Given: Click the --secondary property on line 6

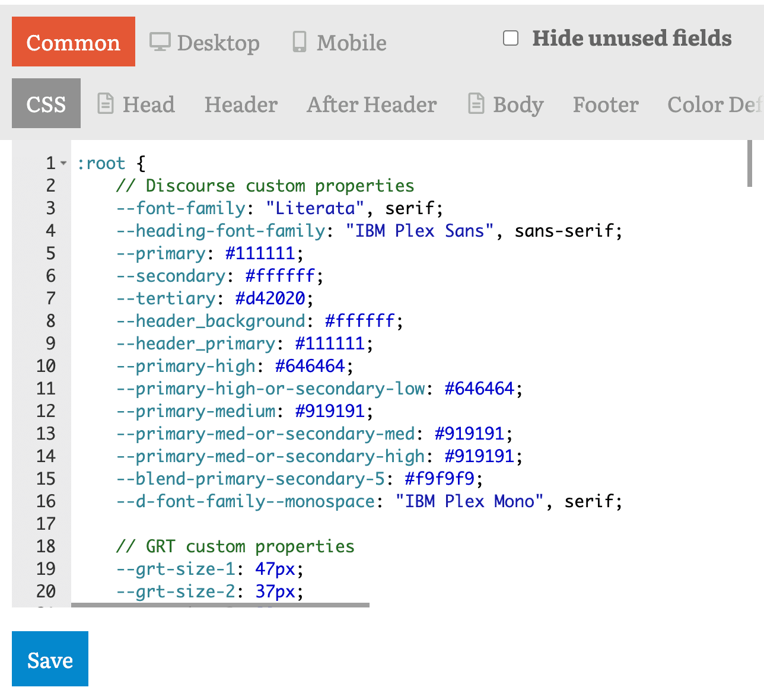Looking at the screenshot, I should point(171,276).
